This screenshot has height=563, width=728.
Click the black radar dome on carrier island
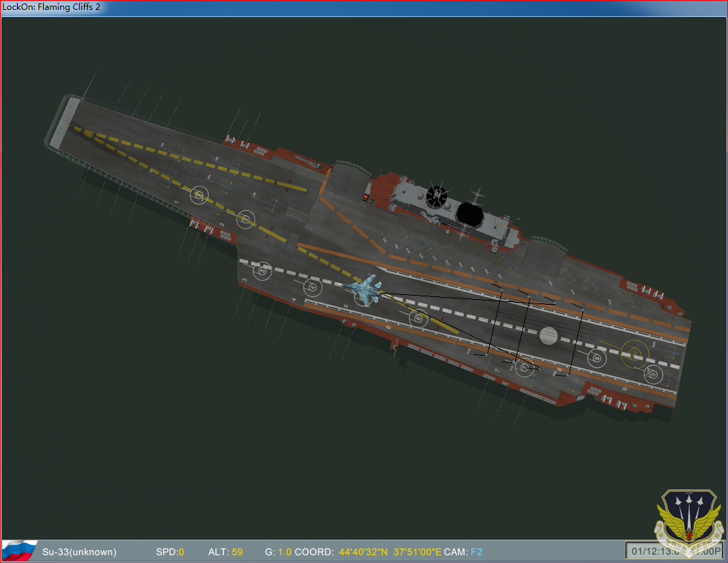point(469,214)
